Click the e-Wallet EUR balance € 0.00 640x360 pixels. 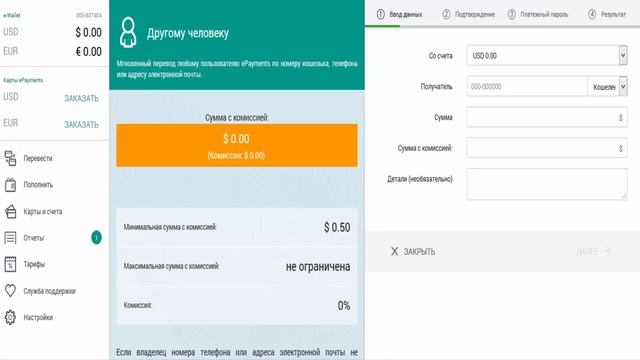89,51
